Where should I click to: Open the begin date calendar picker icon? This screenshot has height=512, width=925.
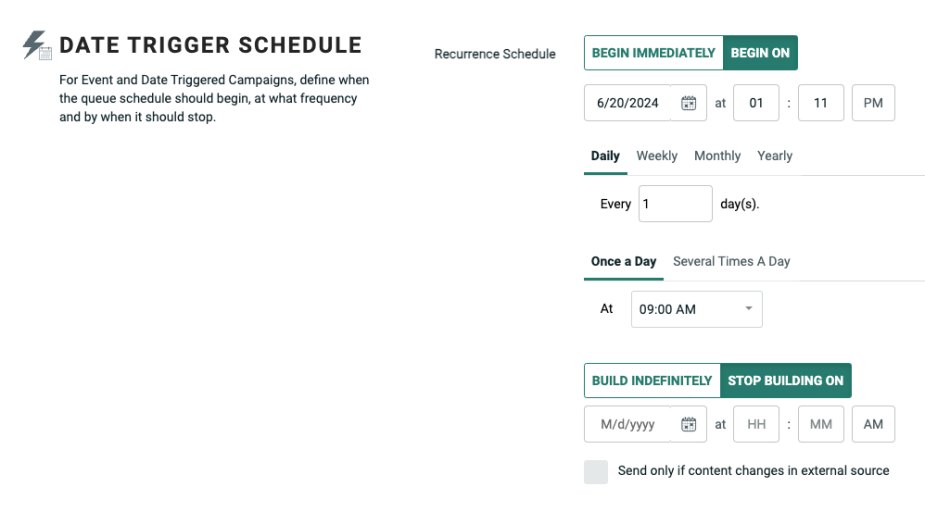688,103
